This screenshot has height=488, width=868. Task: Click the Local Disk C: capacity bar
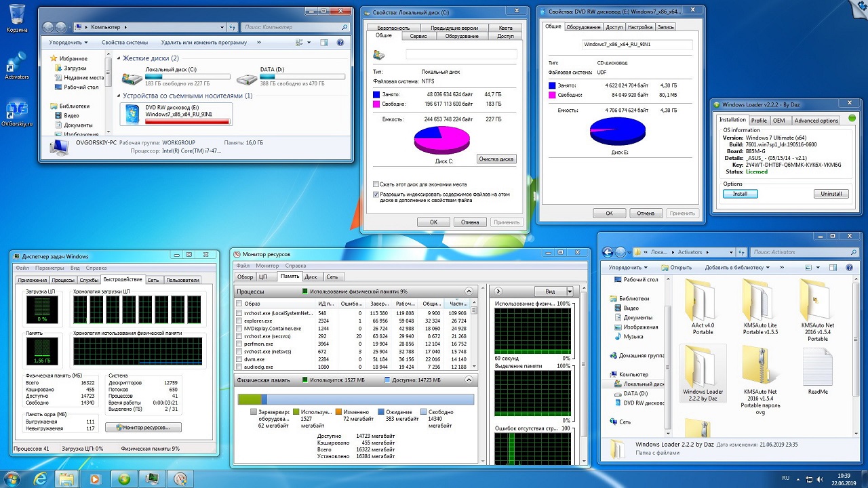click(187, 77)
